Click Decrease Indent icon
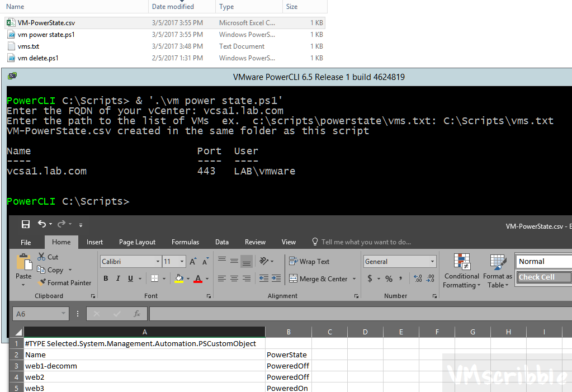Screen dimensions: 572x392 [264, 278]
